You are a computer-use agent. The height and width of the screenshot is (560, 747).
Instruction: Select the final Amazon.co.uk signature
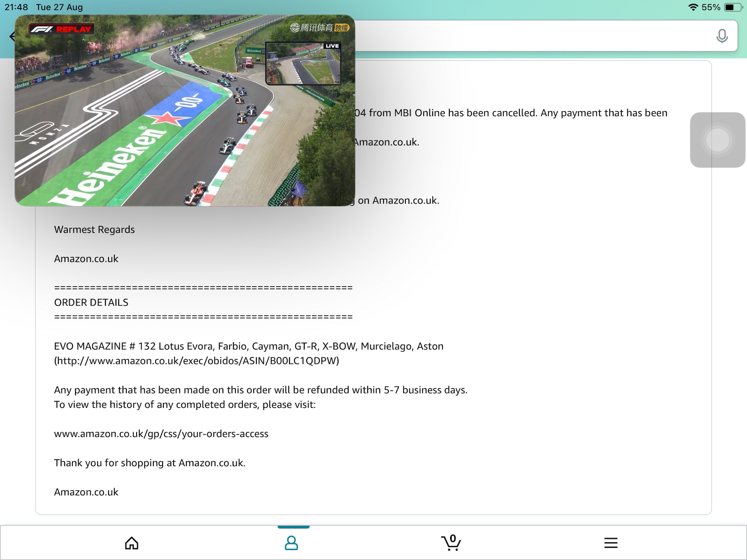click(x=86, y=492)
